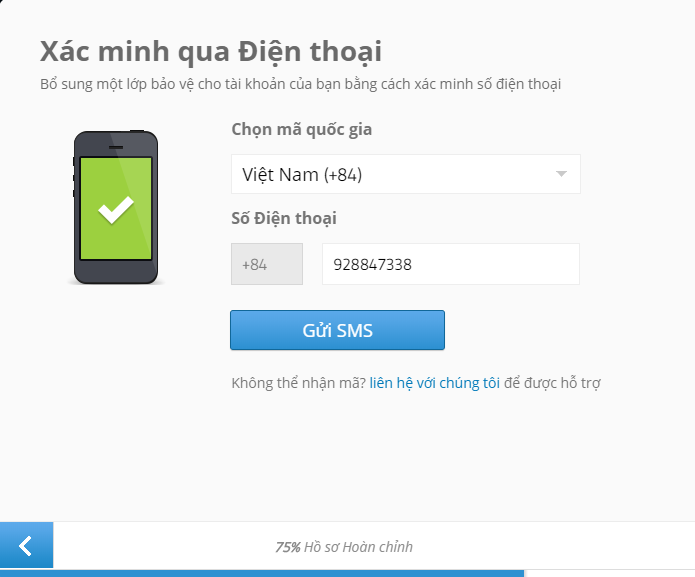This screenshot has height=577, width=695.
Task: Click the subtitle about bảo vệ cho tài khoản
Action: (x=301, y=84)
